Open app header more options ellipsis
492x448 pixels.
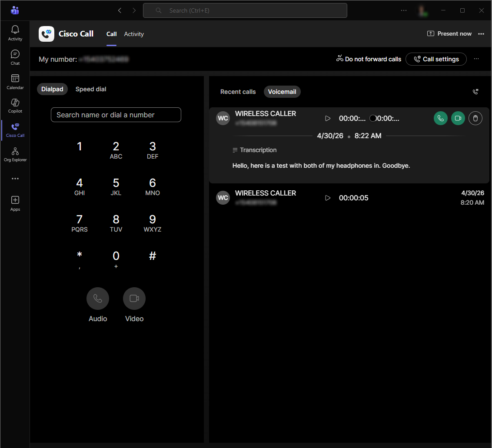click(x=481, y=33)
